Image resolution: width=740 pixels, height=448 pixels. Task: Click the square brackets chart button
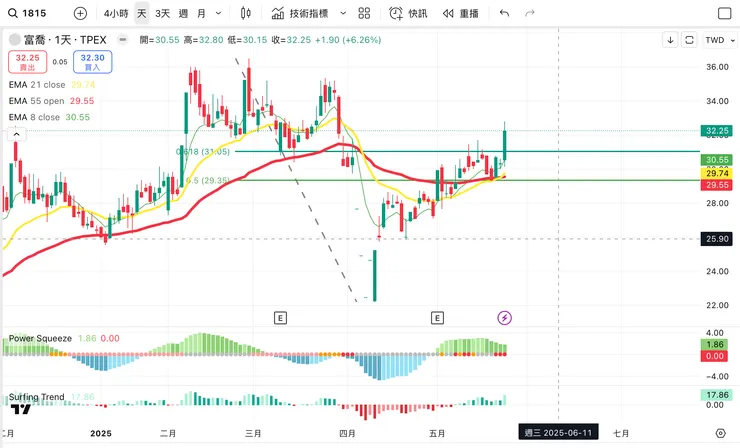click(689, 40)
